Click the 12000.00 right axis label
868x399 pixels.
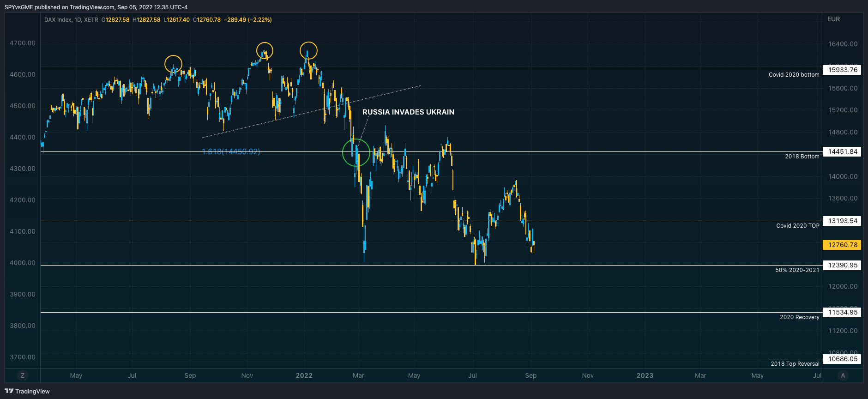pos(843,286)
